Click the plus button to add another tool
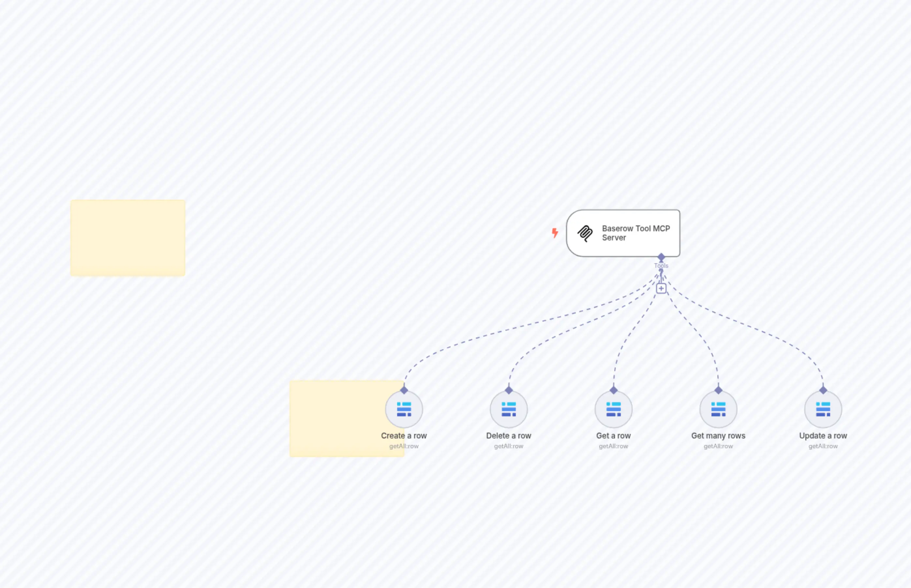The height and width of the screenshot is (588, 911). pyautogui.click(x=661, y=288)
